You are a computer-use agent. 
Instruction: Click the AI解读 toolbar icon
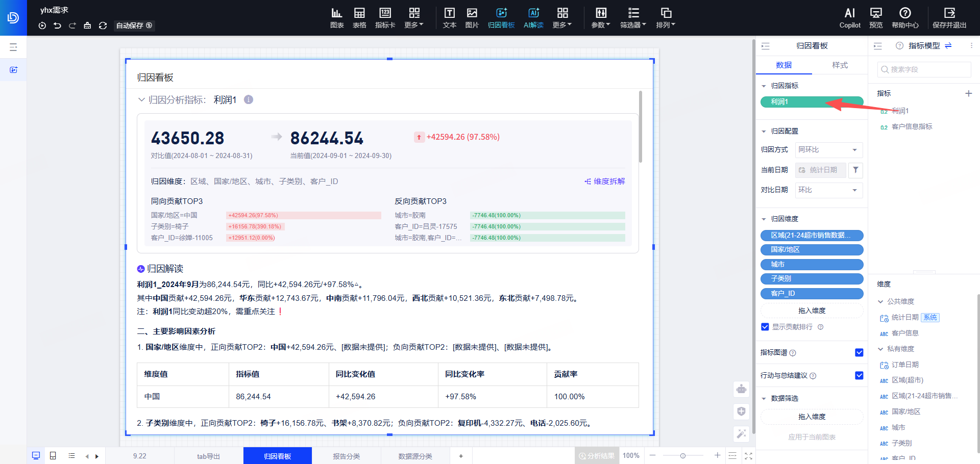point(533,18)
